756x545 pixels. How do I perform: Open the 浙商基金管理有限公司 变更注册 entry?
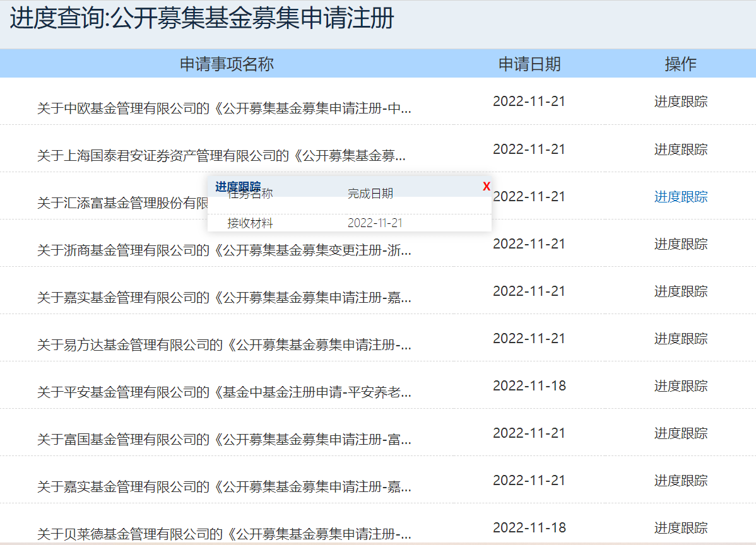tap(224, 250)
